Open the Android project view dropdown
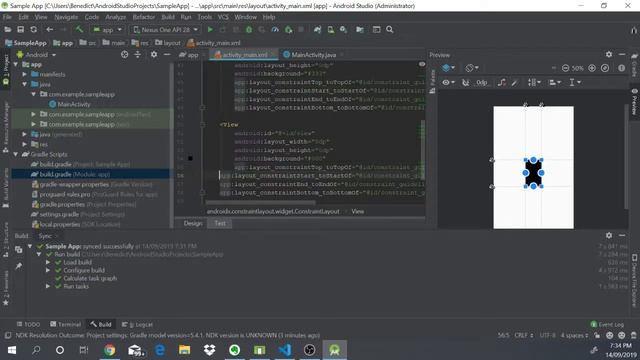This screenshot has width=640, height=360. 36,54
